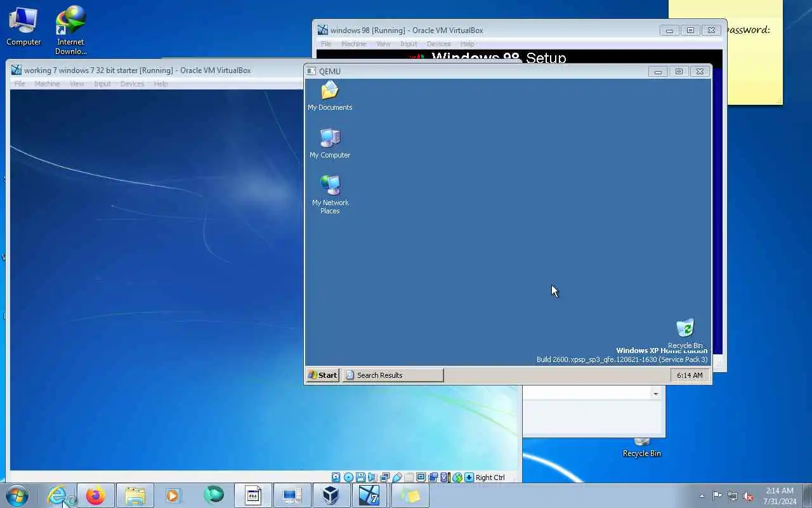Open Search Results taskbar button in QEMU
The width and height of the screenshot is (812, 508).
[x=393, y=375]
